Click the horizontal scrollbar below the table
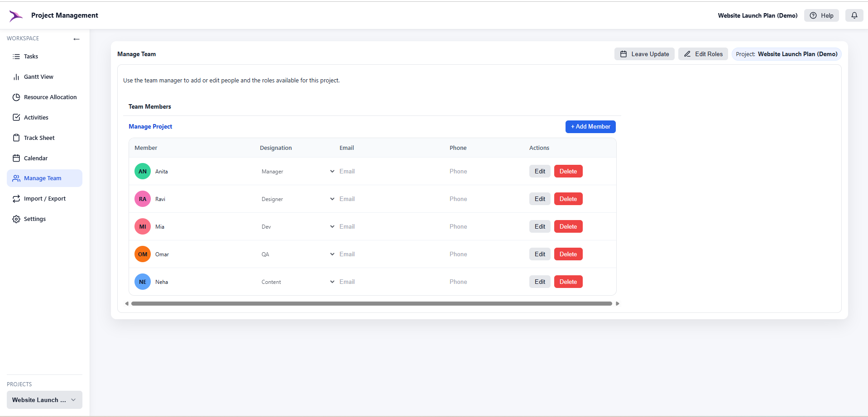This screenshot has height=417, width=868. 371,303
